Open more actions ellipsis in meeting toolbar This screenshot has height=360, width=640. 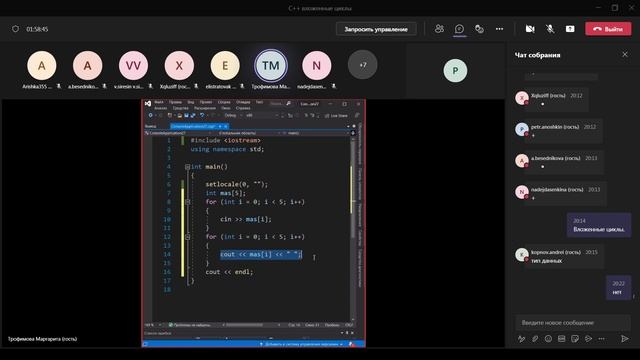pyautogui.click(x=499, y=29)
